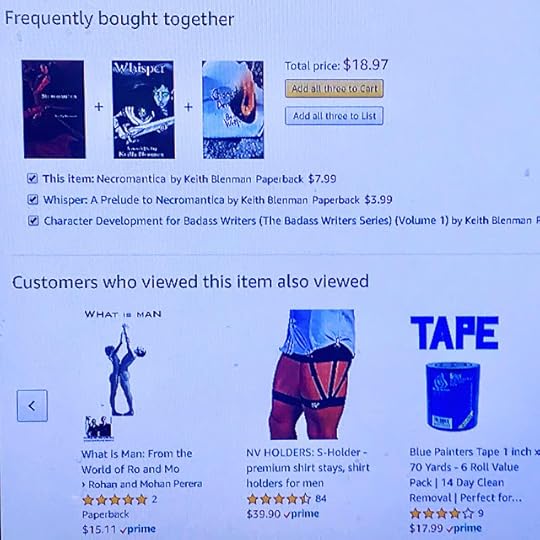Screen dimensions: 540x540
Task: Open What Is Man: From the World title link
Action: tap(137, 461)
